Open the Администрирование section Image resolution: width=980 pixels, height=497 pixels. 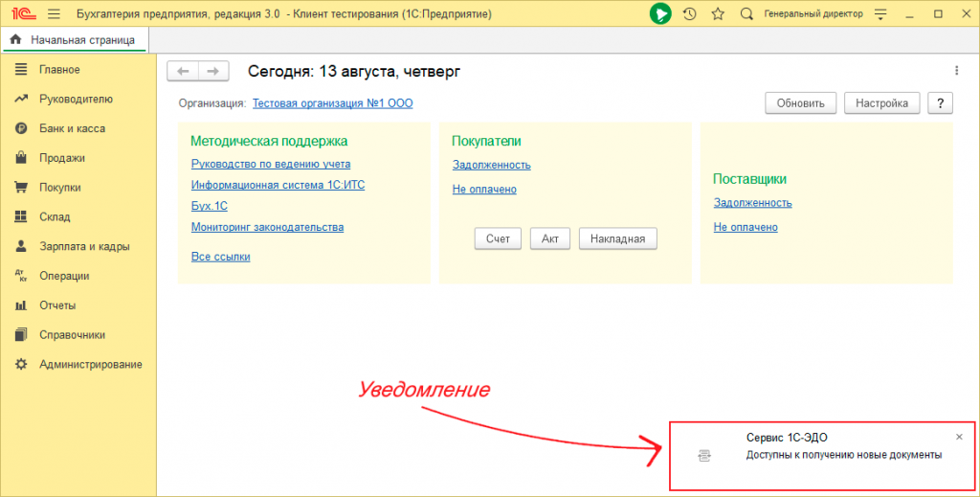91,364
